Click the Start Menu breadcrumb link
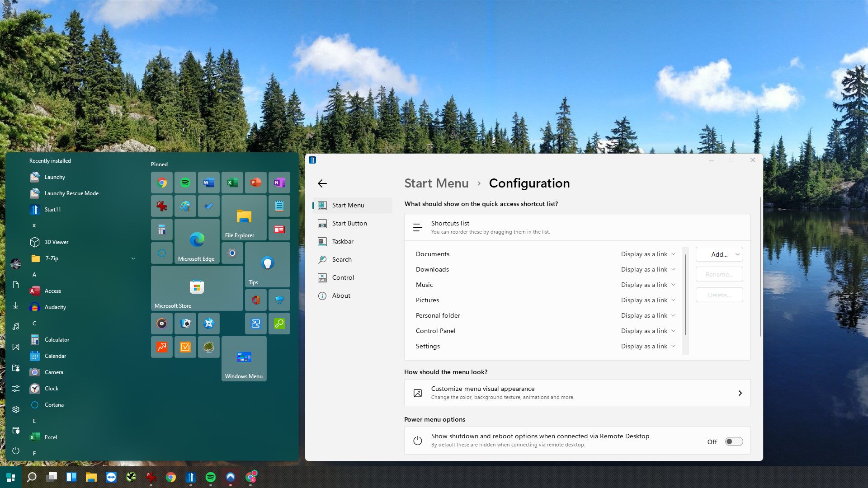 (436, 183)
